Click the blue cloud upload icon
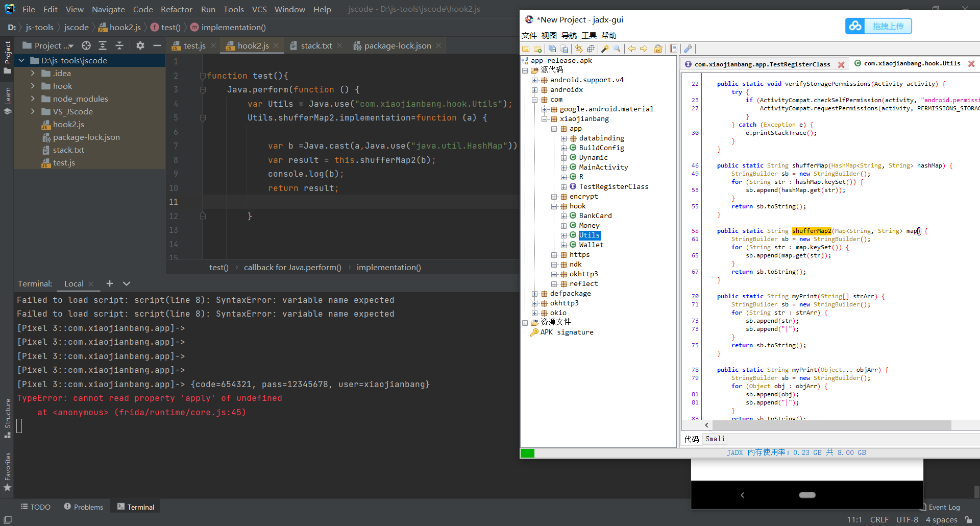Screen dimensions: 980x526 coord(855,26)
